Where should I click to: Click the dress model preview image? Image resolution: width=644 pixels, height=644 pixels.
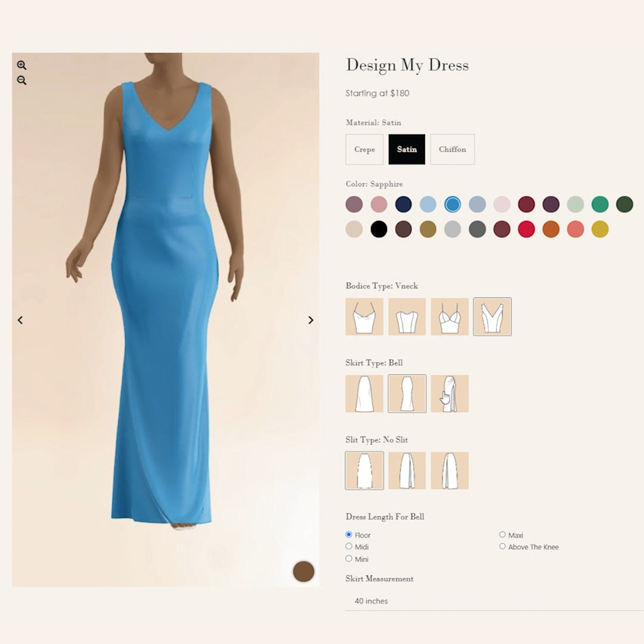(x=166, y=320)
